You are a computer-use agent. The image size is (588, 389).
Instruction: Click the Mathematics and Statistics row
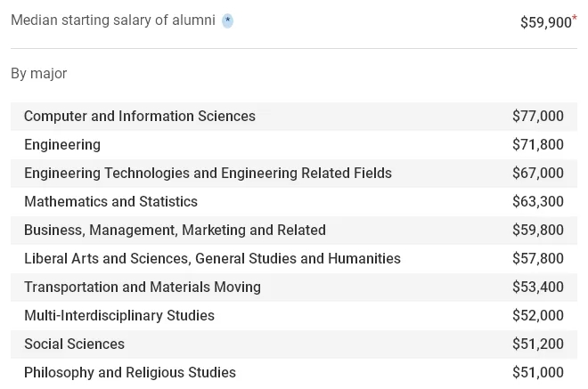(x=294, y=201)
